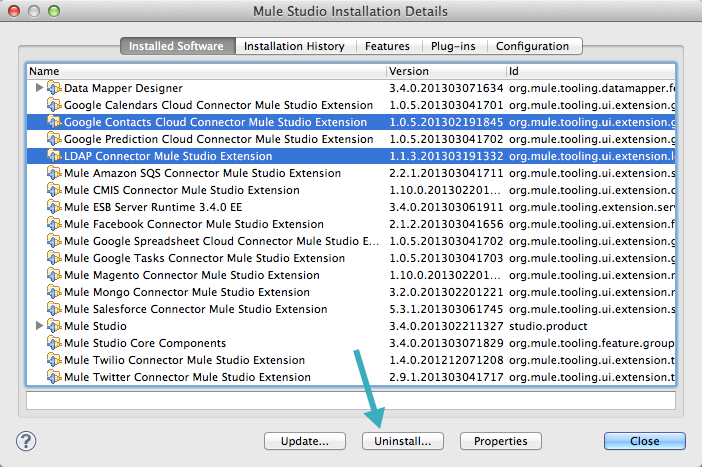702x467 pixels.
Task: Select the Mule Studio Core Components row
Action: click(x=351, y=343)
